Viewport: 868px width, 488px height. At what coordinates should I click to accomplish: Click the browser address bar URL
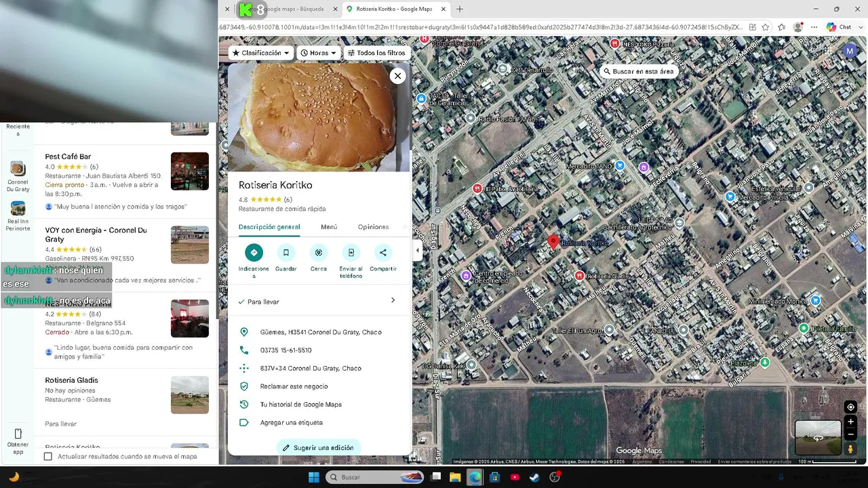point(480,27)
